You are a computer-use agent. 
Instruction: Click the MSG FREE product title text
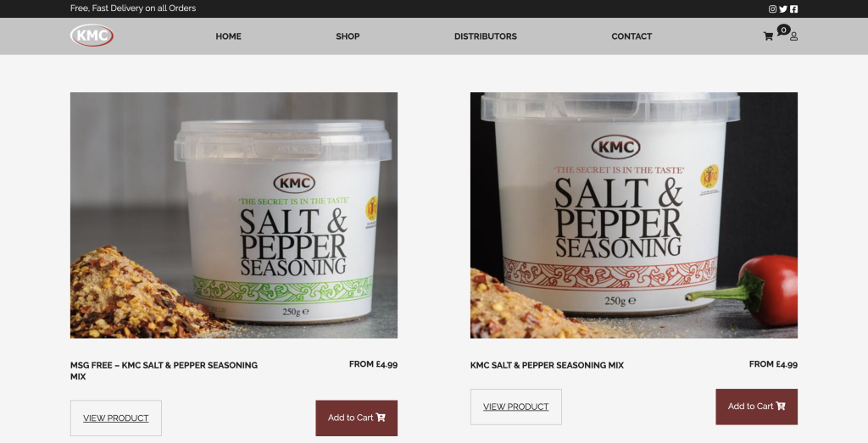pyautogui.click(x=164, y=370)
